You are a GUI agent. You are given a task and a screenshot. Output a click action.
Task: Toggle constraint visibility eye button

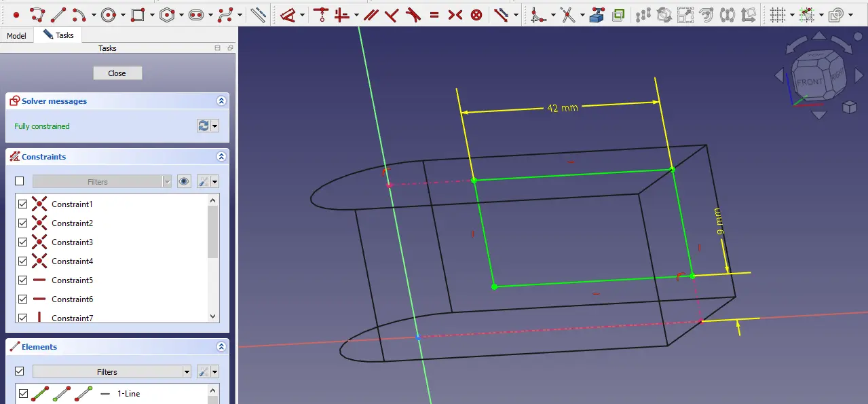(183, 181)
